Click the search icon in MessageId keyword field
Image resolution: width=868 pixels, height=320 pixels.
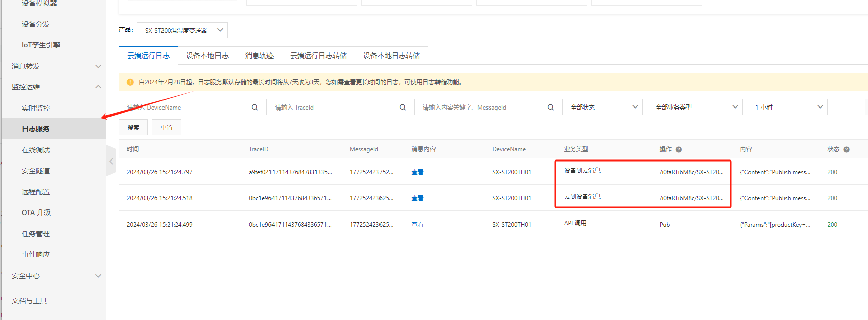pos(551,108)
